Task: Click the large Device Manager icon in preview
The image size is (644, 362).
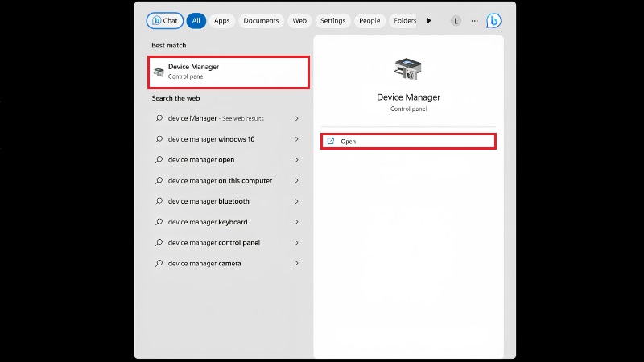Action: click(407, 69)
